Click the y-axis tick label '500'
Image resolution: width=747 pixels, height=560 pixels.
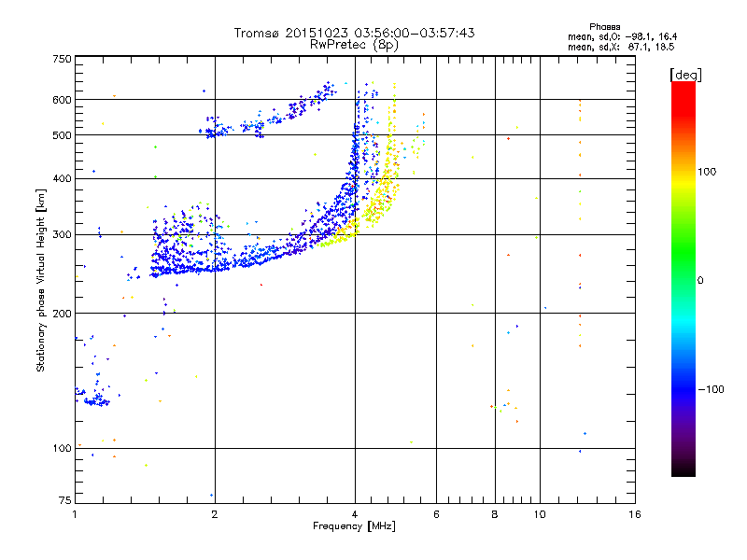coord(62,135)
